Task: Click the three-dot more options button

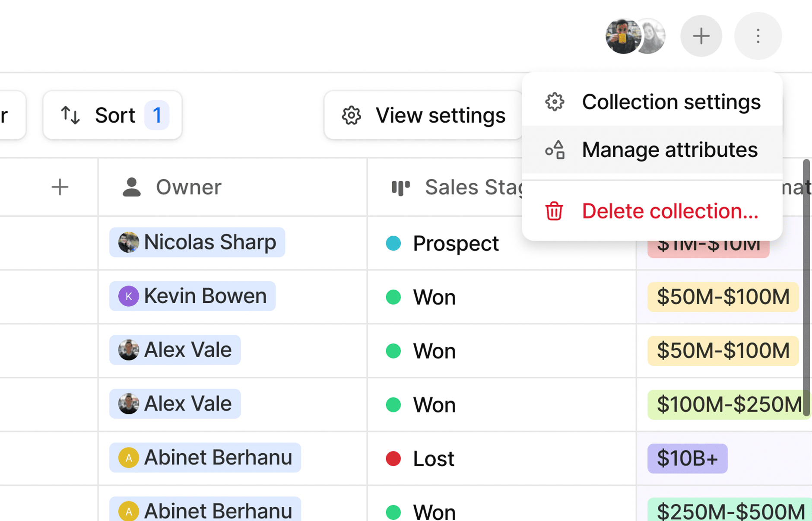Action: (x=758, y=36)
